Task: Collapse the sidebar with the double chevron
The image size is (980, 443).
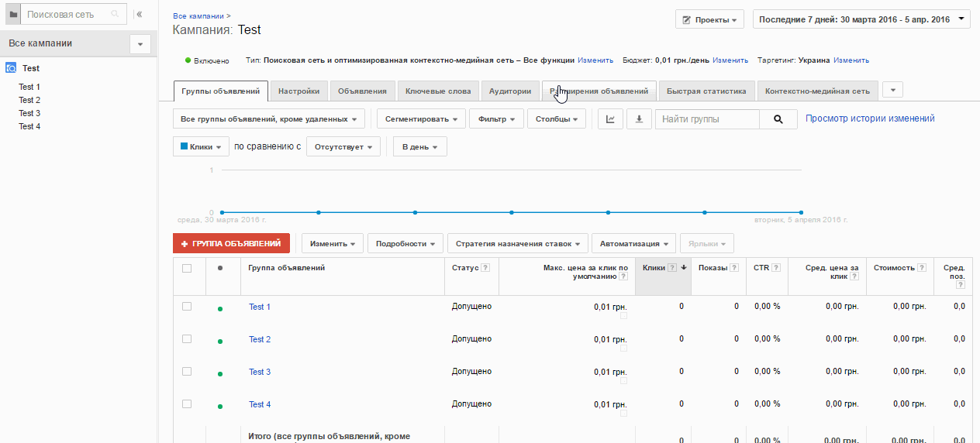Action: [x=140, y=14]
